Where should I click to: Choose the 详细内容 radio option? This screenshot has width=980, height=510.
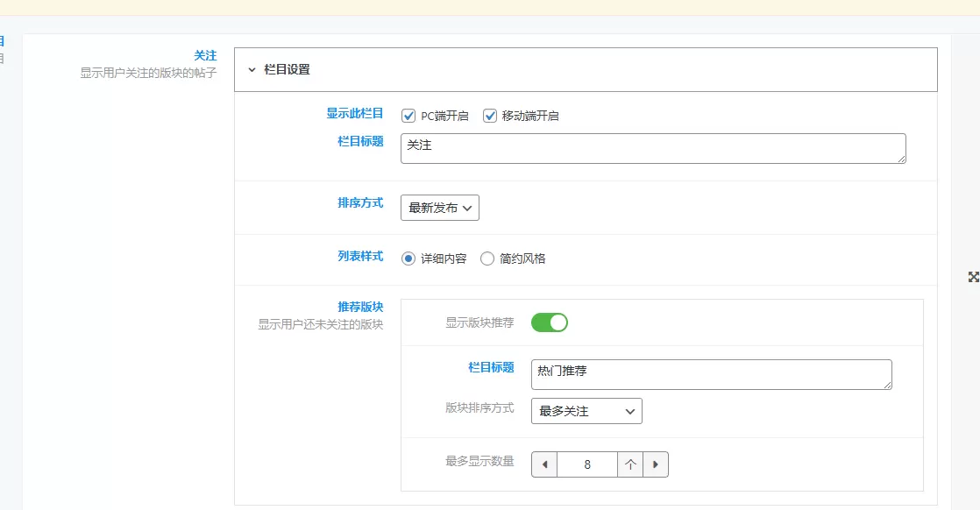408,259
